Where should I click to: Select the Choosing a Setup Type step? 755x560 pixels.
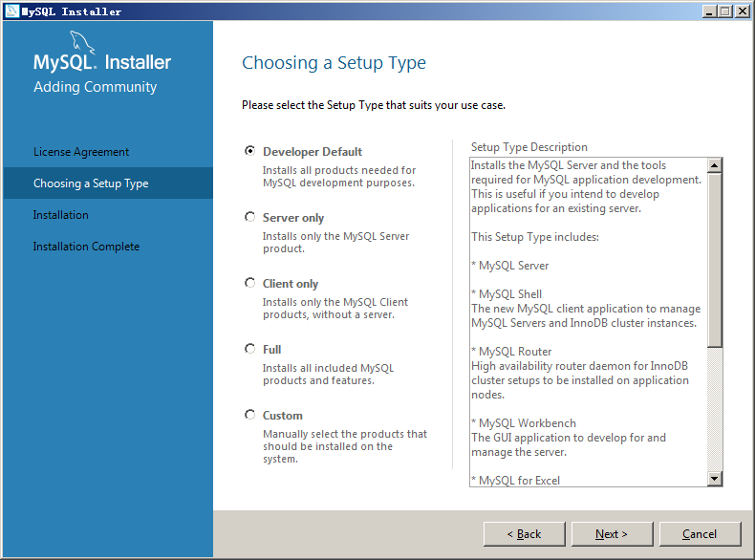(x=108, y=183)
